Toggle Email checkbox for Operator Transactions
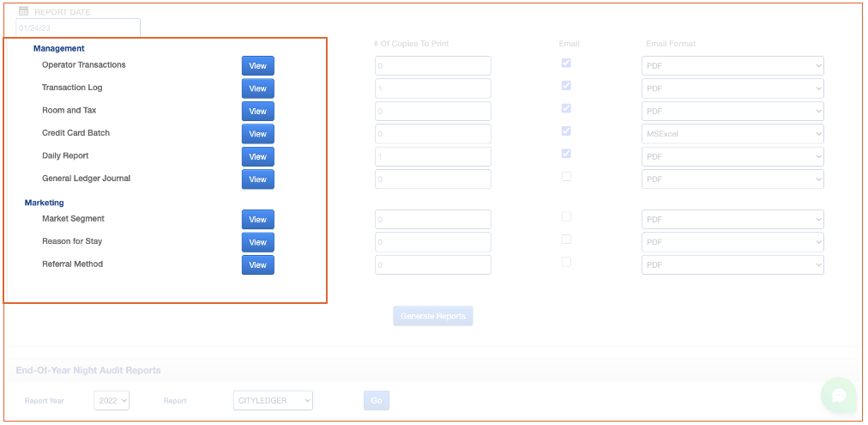This screenshot has width=868, height=425. click(566, 63)
